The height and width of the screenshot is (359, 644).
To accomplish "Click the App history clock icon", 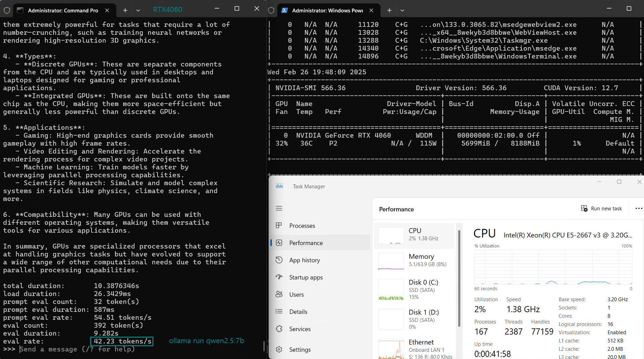I will point(279,260).
